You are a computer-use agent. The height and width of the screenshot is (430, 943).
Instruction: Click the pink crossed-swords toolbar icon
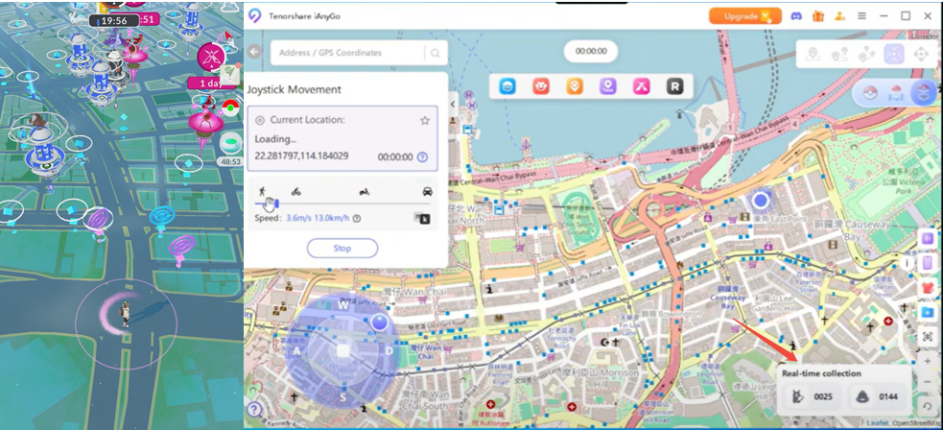click(641, 87)
